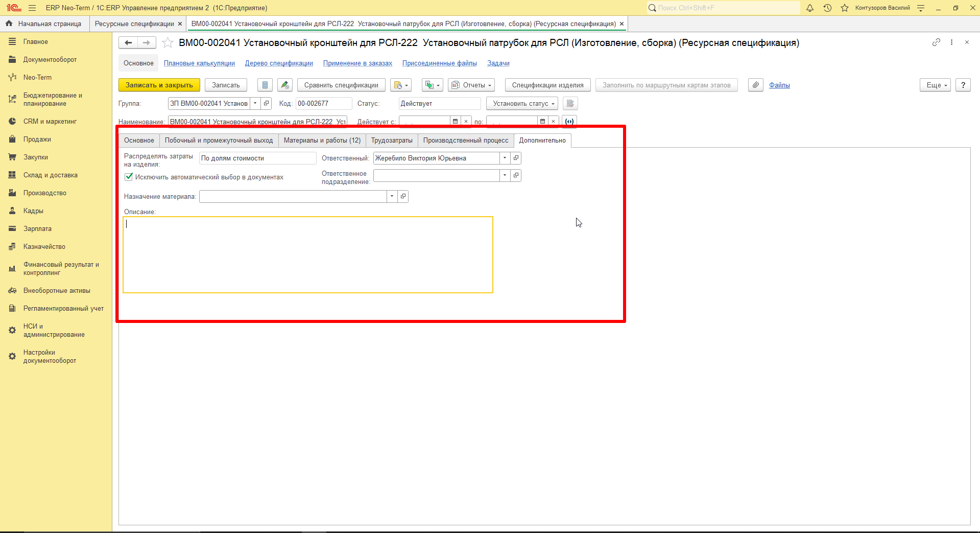The width and height of the screenshot is (980, 533).
Task: Open the 'Отчеты' dropdown menu
Action: [x=471, y=85]
